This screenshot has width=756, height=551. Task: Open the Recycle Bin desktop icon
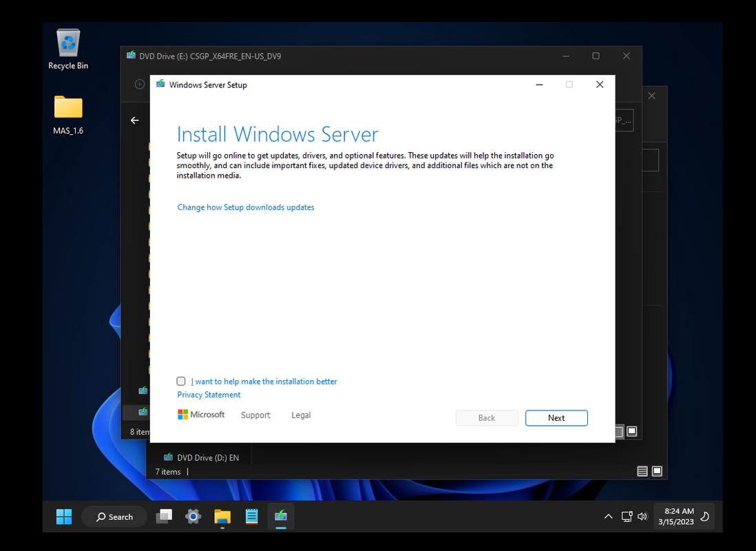(68, 49)
